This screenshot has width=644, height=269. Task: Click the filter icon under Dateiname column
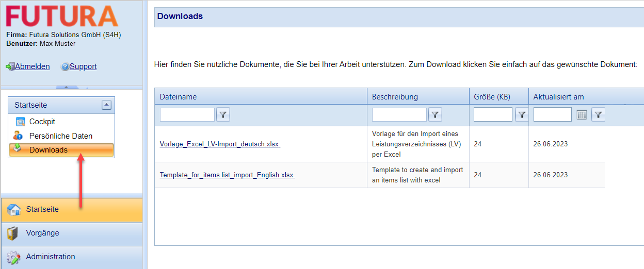tap(223, 115)
